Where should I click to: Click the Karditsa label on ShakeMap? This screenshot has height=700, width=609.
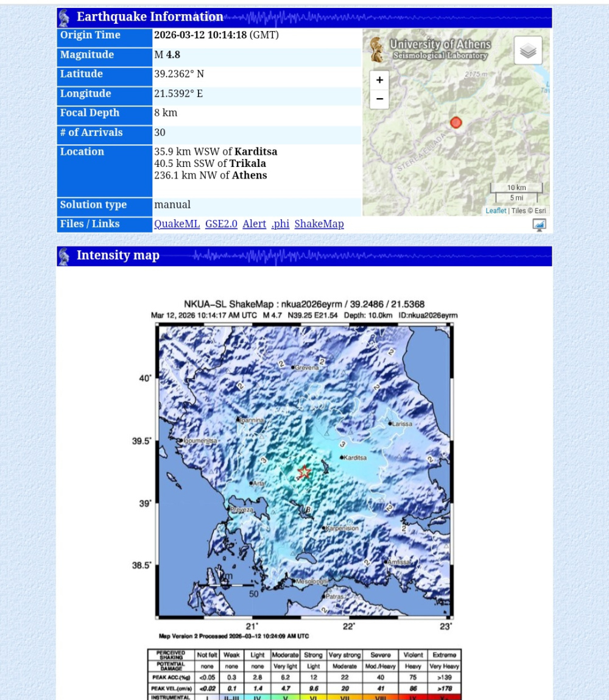354,458
